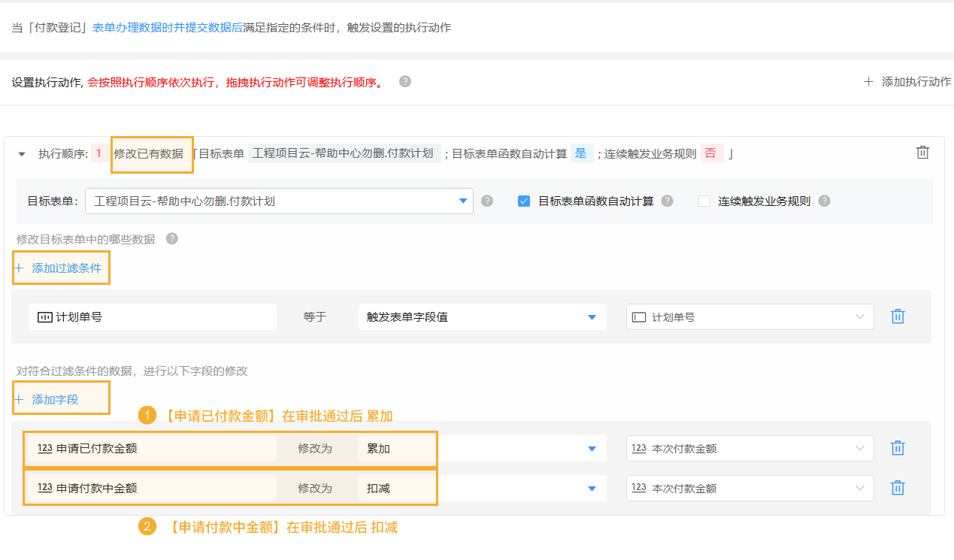
Task: Open the 目标表单 dropdown list
Action: [x=462, y=201]
